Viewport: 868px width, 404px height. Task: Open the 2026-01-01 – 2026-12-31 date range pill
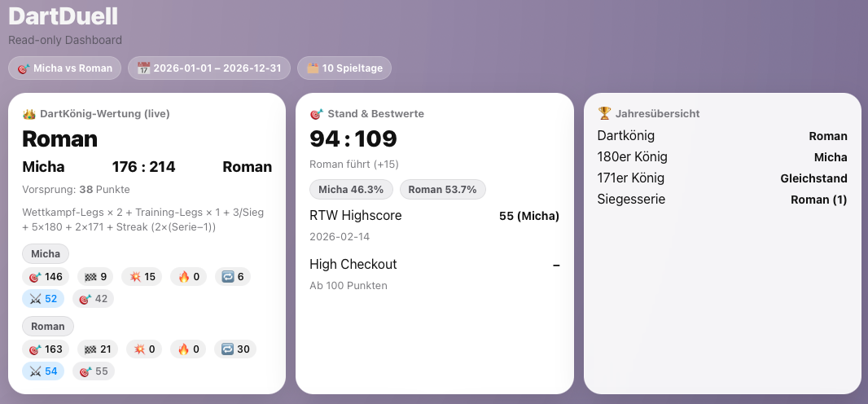point(209,68)
